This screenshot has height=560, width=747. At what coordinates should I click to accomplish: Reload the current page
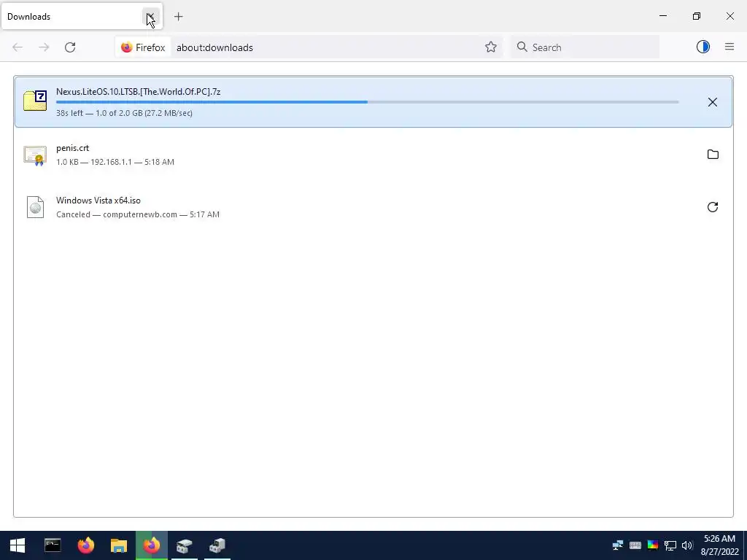click(70, 47)
